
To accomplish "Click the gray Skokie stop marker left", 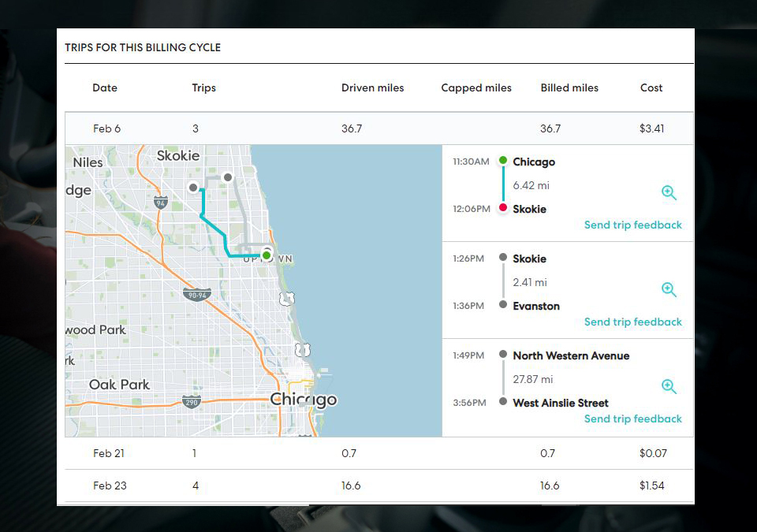I will click(x=193, y=188).
